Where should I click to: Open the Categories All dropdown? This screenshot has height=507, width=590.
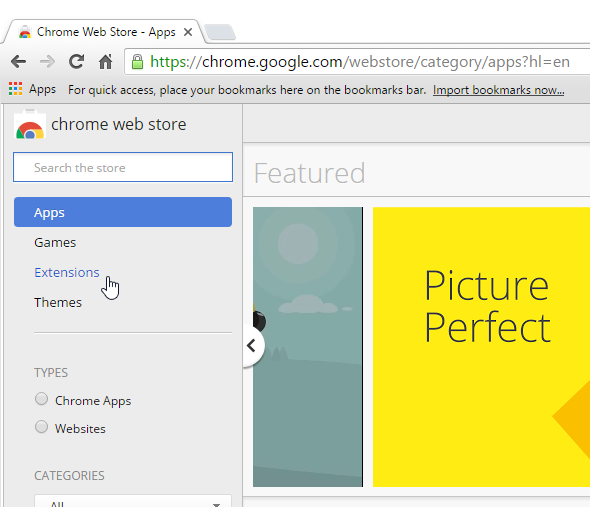pos(133,502)
